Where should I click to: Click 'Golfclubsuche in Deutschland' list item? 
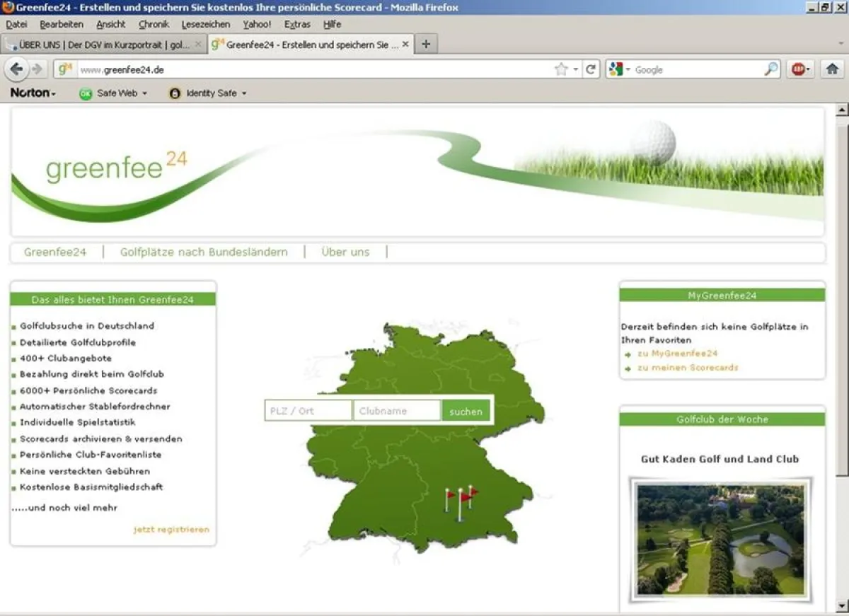pos(87,326)
